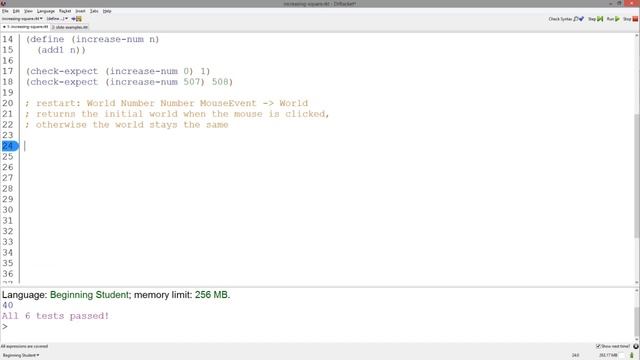Click the '256 MB' memory limit text
The image size is (640, 360).
click(211, 295)
